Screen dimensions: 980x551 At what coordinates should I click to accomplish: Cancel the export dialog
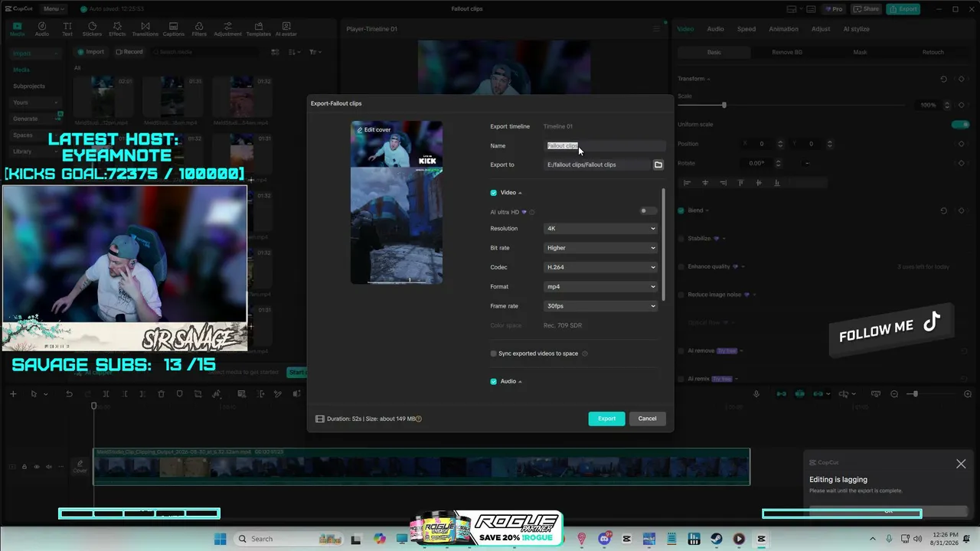click(x=647, y=419)
